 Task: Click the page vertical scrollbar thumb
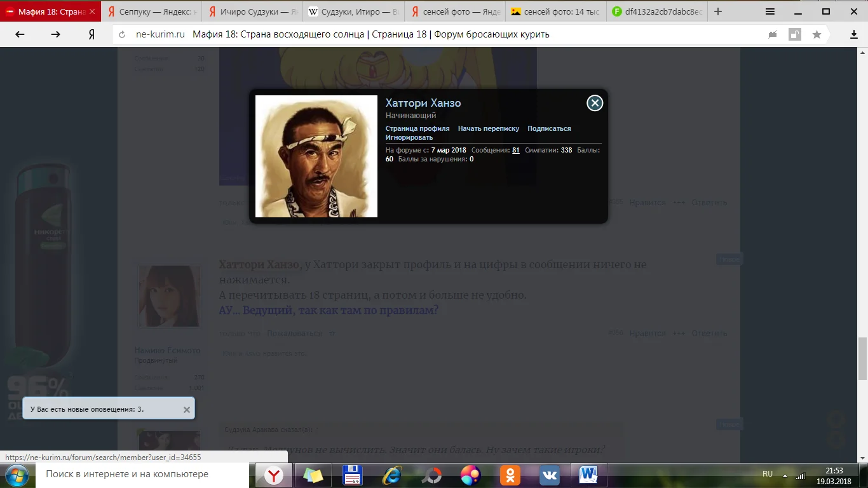click(x=863, y=359)
